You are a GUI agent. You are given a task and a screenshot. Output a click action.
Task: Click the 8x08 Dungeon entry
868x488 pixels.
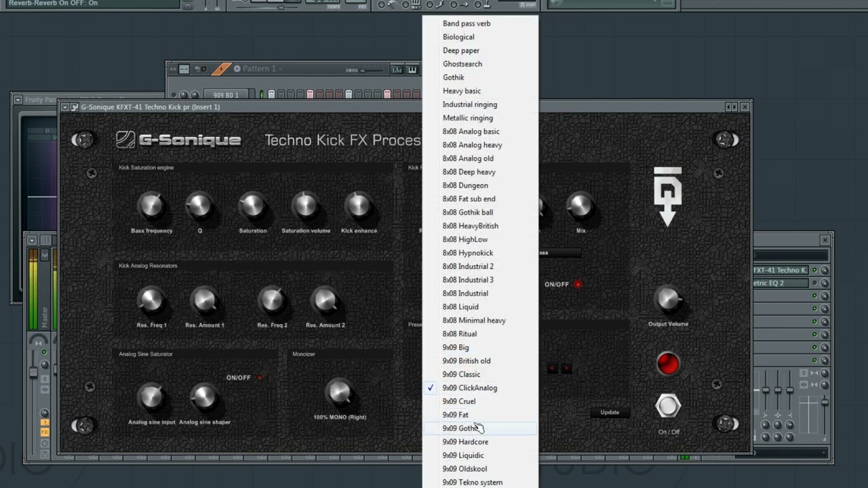pyautogui.click(x=480, y=186)
